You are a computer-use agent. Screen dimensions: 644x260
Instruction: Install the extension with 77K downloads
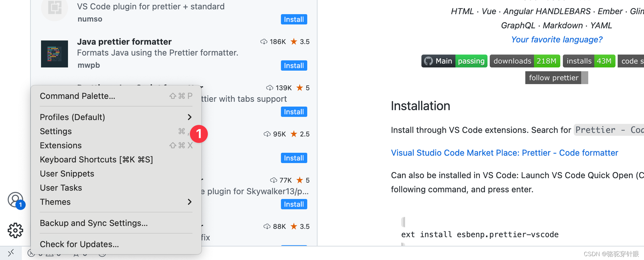point(294,204)
